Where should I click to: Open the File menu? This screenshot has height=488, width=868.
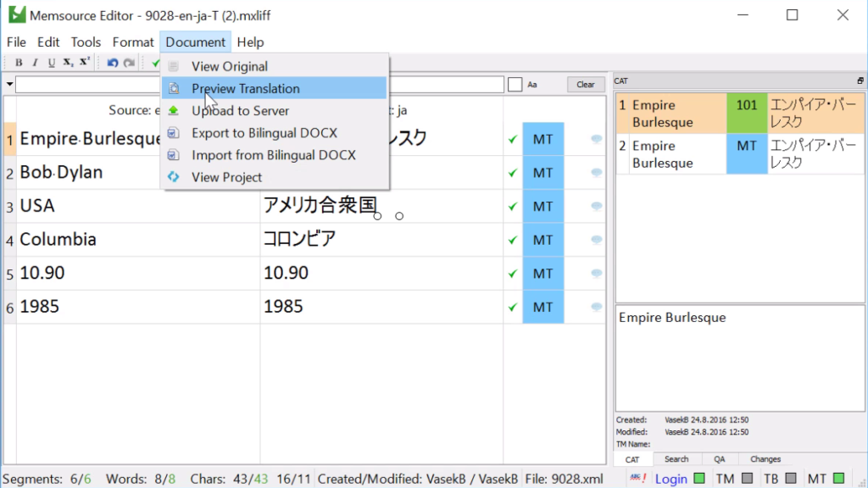point(16,42)
